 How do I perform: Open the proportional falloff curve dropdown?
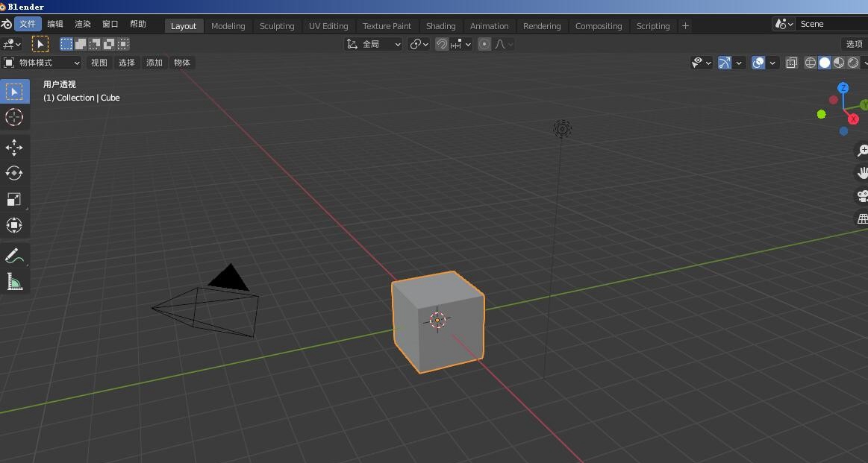[x=504, y=44]
